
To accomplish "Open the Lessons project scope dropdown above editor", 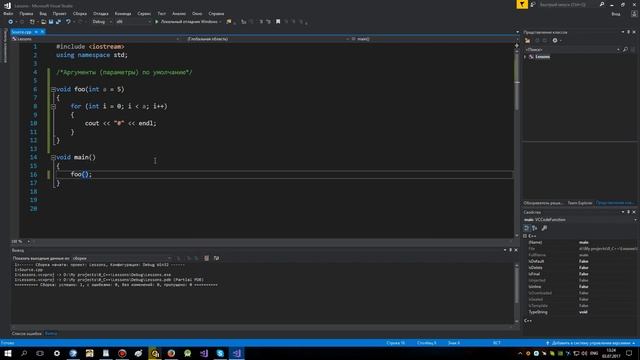I will 96,39.
